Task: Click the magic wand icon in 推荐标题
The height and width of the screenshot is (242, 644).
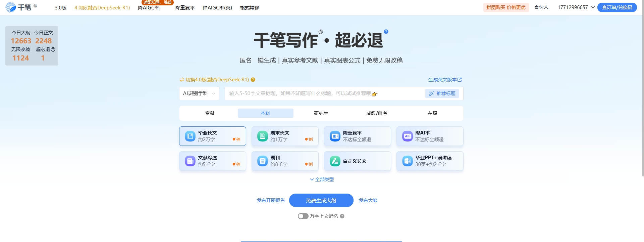Action: (x=431, y=93)
